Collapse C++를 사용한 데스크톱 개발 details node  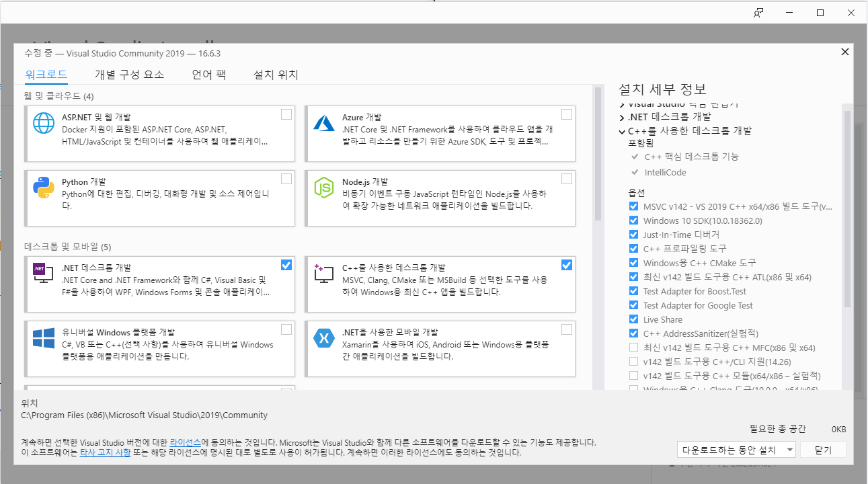coord(622,131)
